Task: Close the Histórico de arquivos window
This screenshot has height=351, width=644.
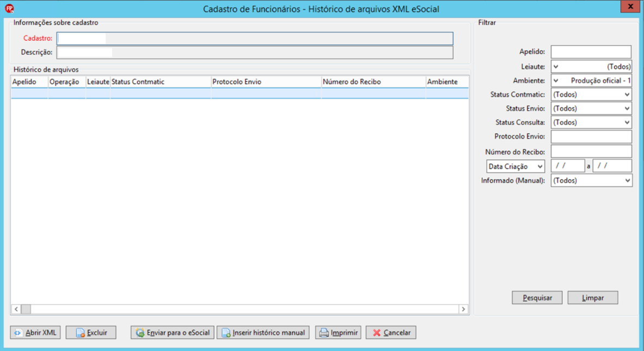Action: tap(630, 6)
